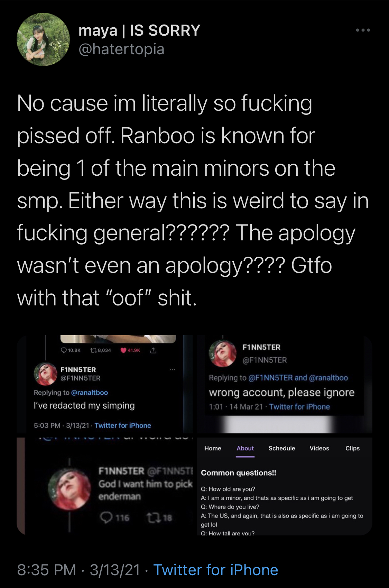Click the retweet icon showing 18

tap(151, 517)
